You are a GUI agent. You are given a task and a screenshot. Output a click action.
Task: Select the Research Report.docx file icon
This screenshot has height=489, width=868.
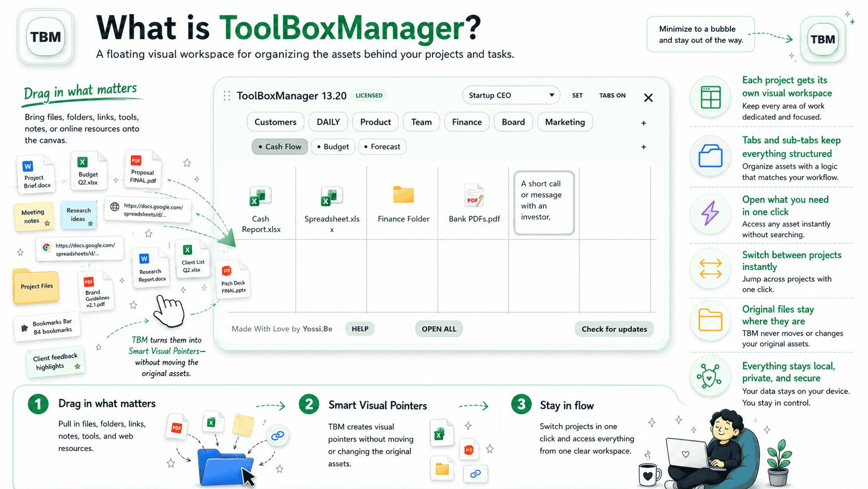tap(151, 268)
